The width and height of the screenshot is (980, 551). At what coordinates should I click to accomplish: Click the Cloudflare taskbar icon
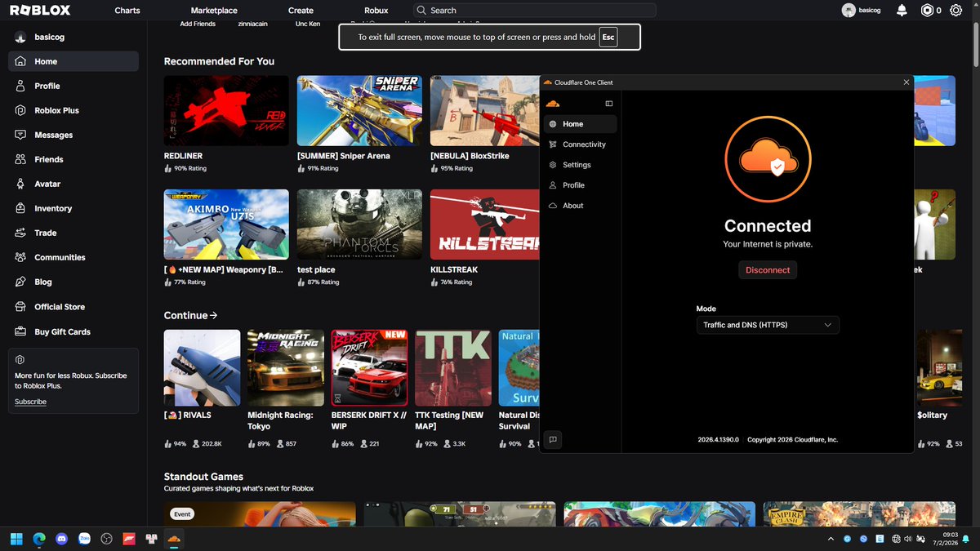click(x=173, y=539)
